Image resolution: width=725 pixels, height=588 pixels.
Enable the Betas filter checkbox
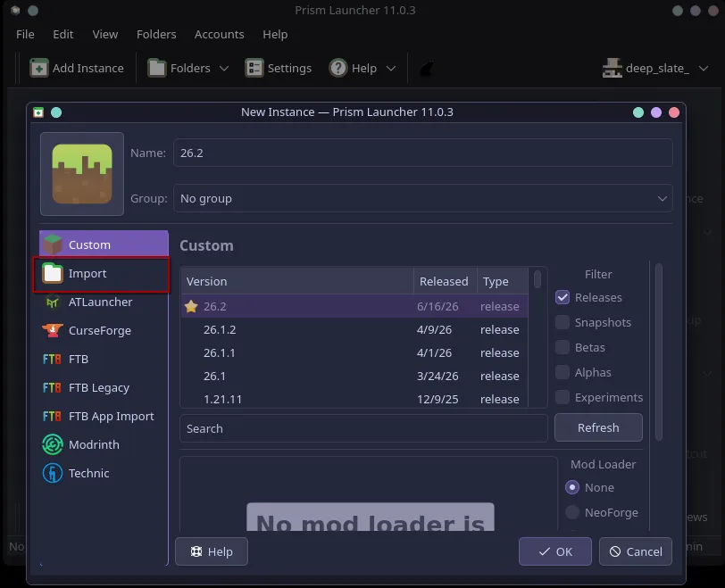[562, 347]
